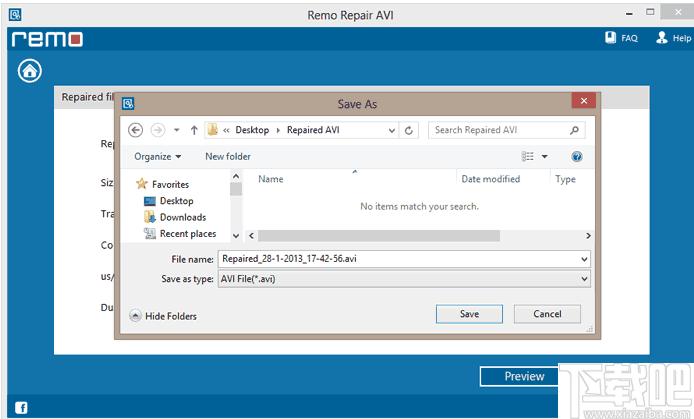Click the search magnifier icon
This screenshot has width=694, height=419.
click(574, 130)
